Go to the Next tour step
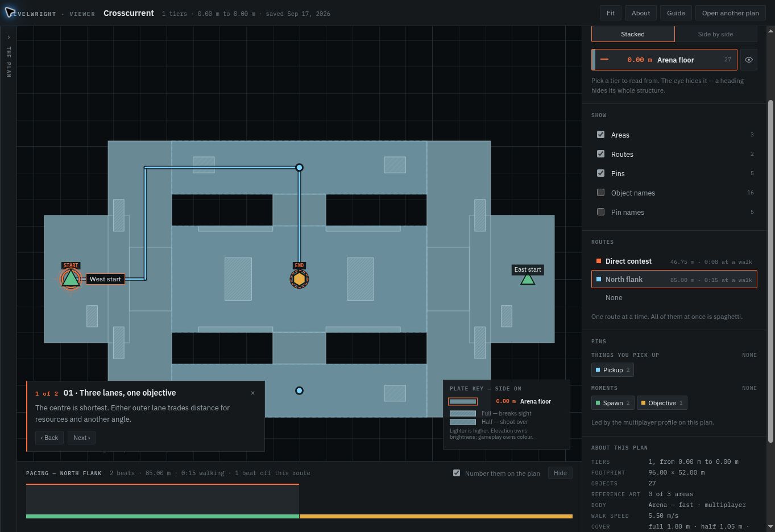The image size is (775, 532). click(x=82, y=438)
